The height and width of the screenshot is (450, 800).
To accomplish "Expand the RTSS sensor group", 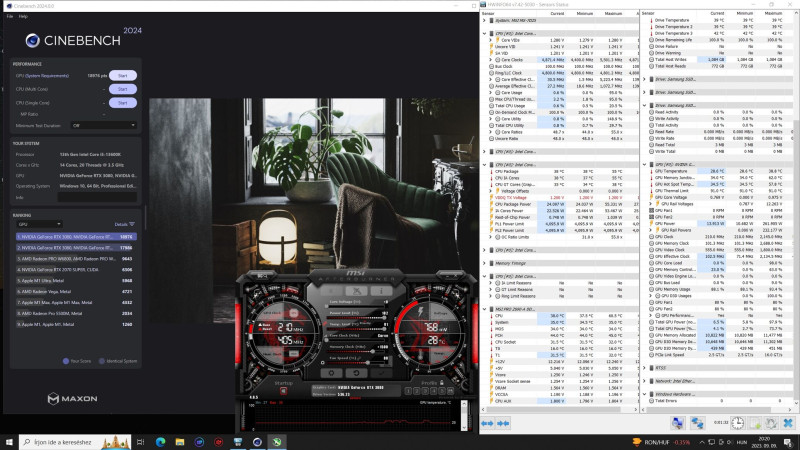I will [644, 368].
